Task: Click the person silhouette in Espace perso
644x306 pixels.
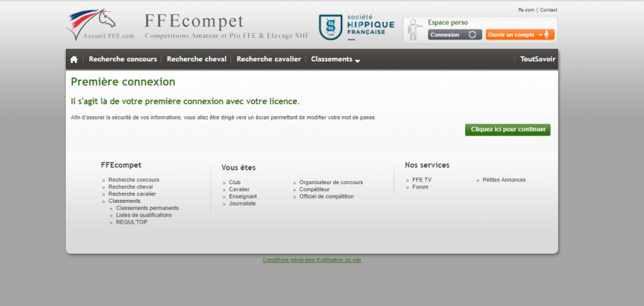Action: (414, 29)
